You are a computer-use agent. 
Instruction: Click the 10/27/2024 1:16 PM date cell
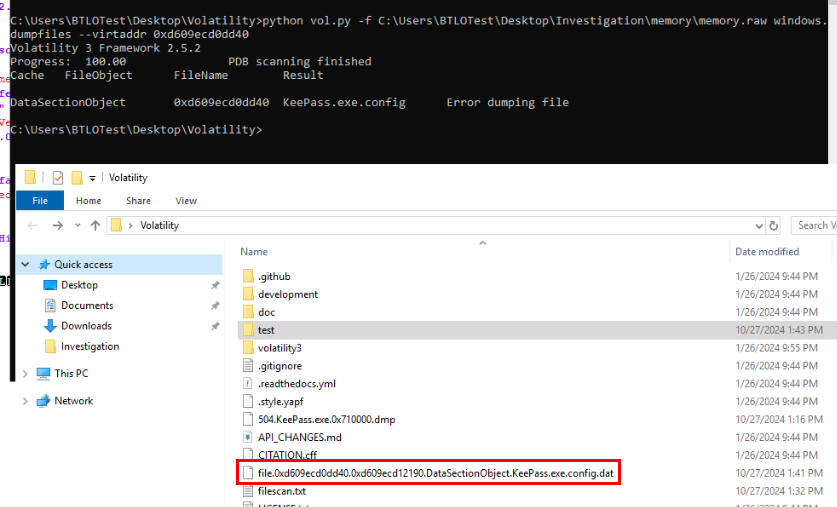click(x=779, y=419)
